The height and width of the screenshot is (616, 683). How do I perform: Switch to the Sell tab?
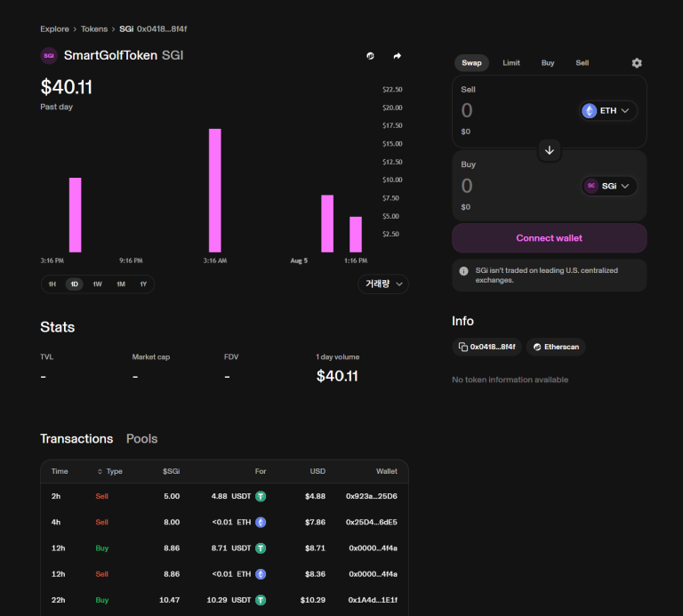pyautogui.click(x=583, y=63)
